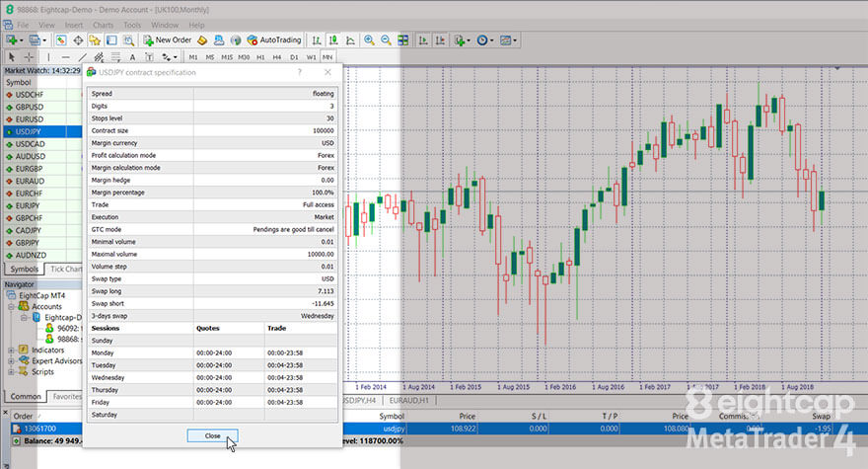
Task: Click the help question mark in dialog title
Action: click(300, 72)
